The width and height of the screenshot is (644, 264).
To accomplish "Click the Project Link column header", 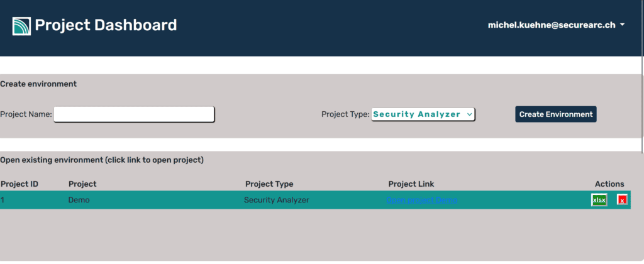I will tap(411, 184).
